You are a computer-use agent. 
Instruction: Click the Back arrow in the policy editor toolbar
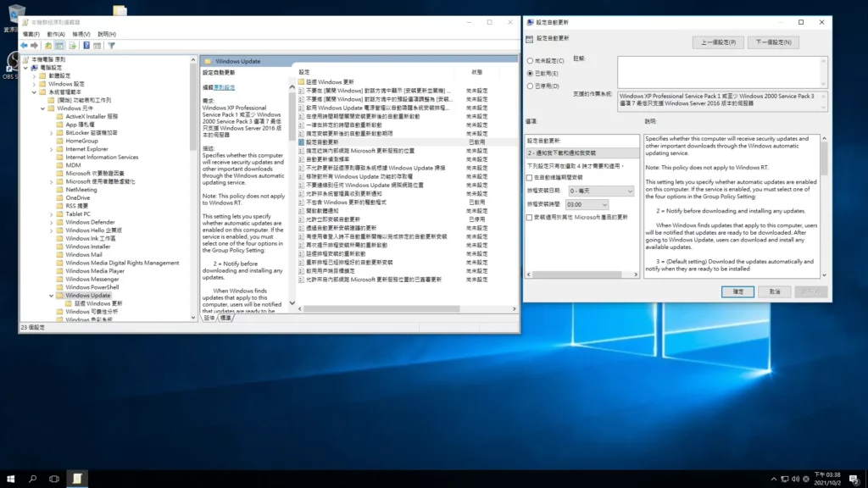tap(24, 46)
